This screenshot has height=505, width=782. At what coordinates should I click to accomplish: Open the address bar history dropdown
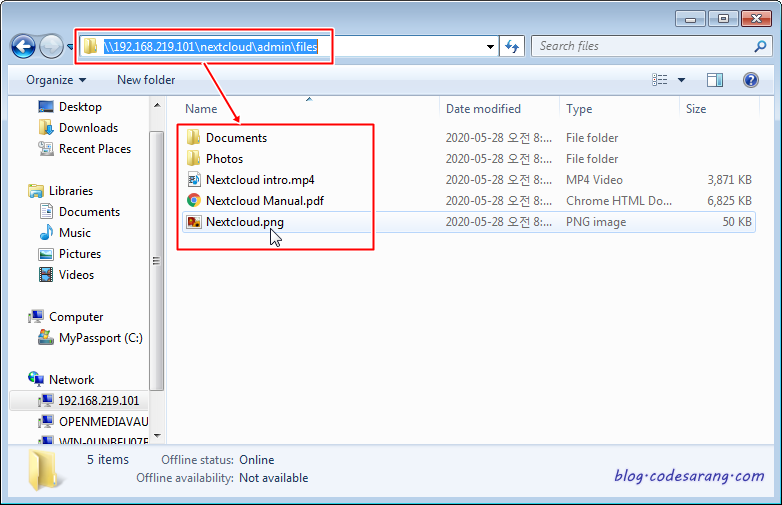490,47
